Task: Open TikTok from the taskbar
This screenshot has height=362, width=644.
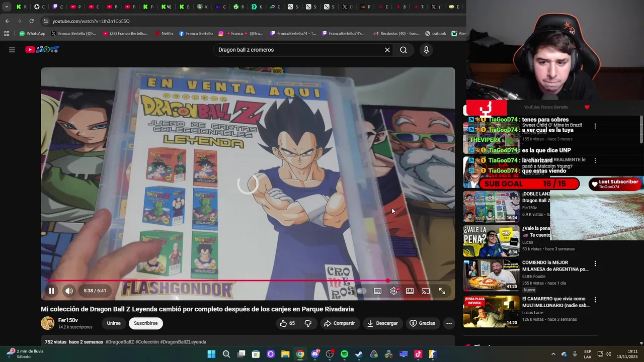Action: click(418, 354)
